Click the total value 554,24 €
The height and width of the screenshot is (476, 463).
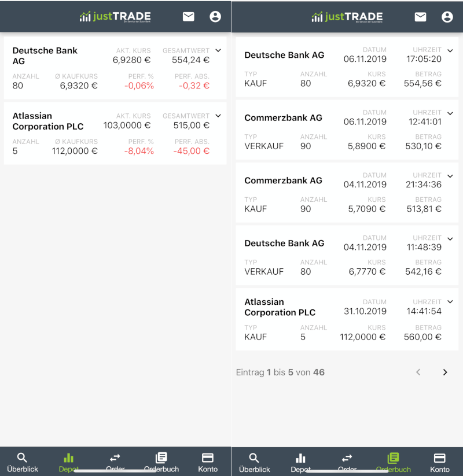[190, 60]
